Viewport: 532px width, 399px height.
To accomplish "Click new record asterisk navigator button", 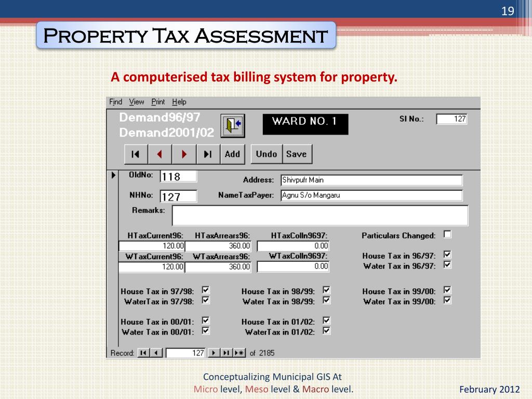I will 239,353.
